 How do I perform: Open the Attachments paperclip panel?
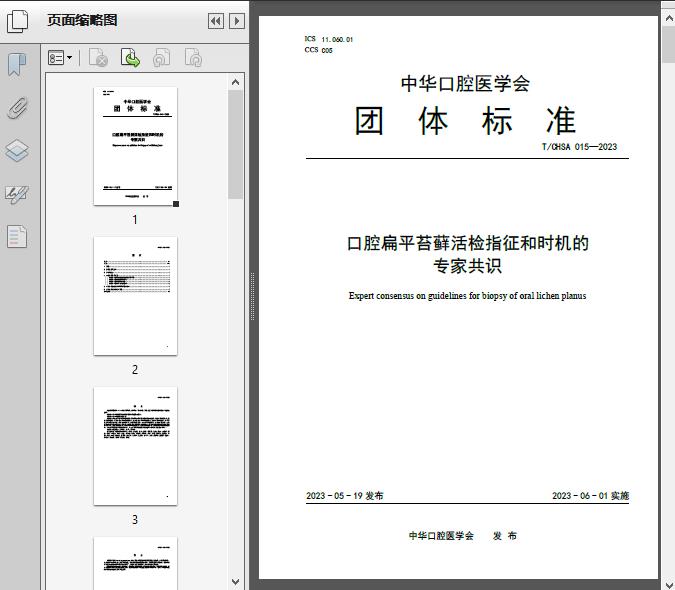(17, 108)
